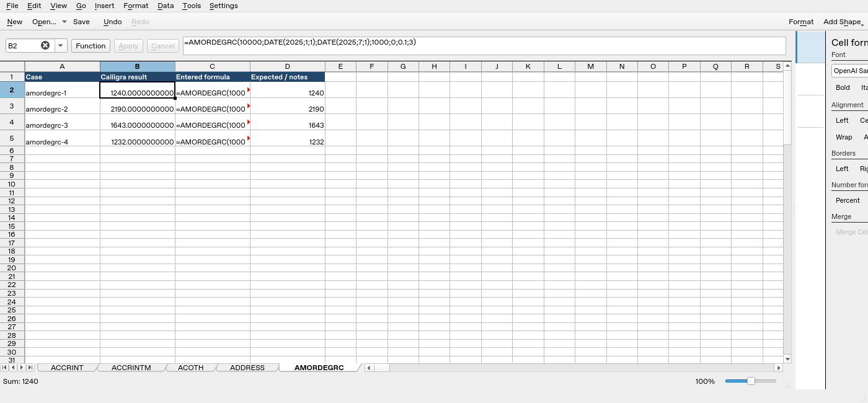Clear the cell reference box with the X icon

[x=45, y=45]
